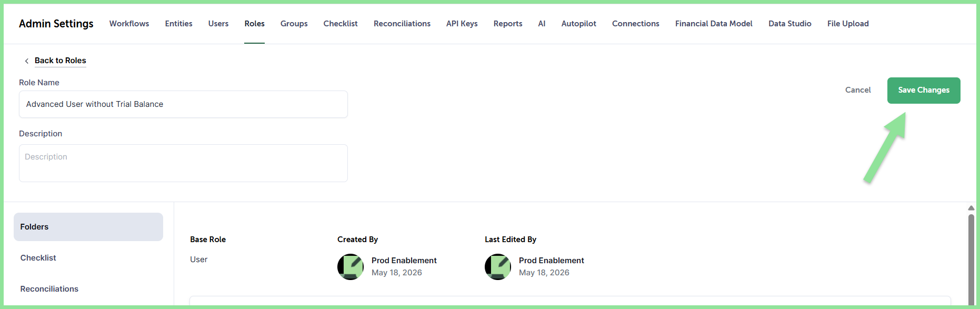Open the Autopilot tab
The width and height of the screenshot is (980, 309).
(579, 24)
